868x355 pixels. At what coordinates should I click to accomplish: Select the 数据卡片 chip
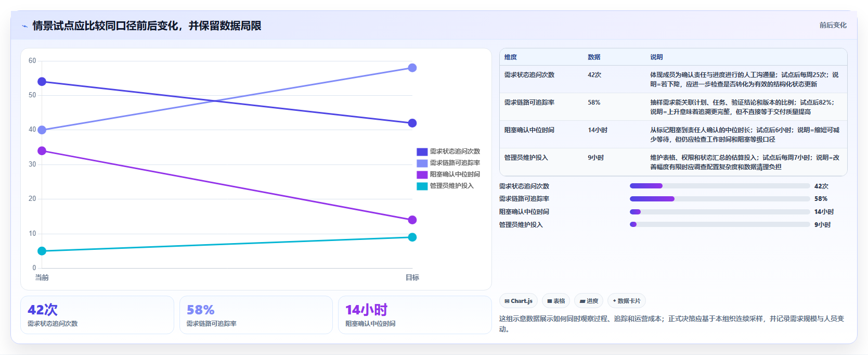click(627, 301)
